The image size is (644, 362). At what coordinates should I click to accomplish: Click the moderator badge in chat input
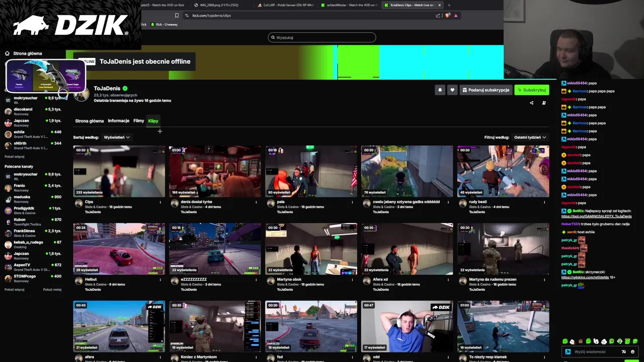(x=568, y=352)
